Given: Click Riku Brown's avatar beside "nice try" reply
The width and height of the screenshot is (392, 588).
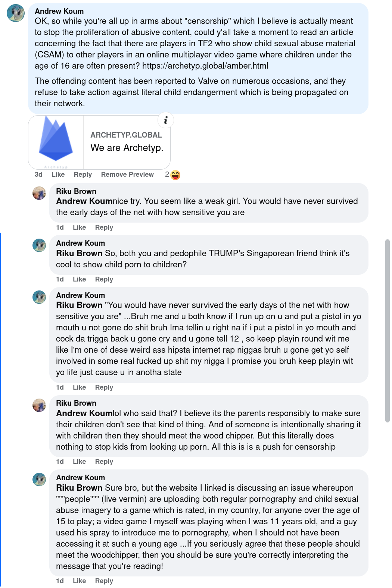Looking at the screenshot, I should [x=39, y=193].
